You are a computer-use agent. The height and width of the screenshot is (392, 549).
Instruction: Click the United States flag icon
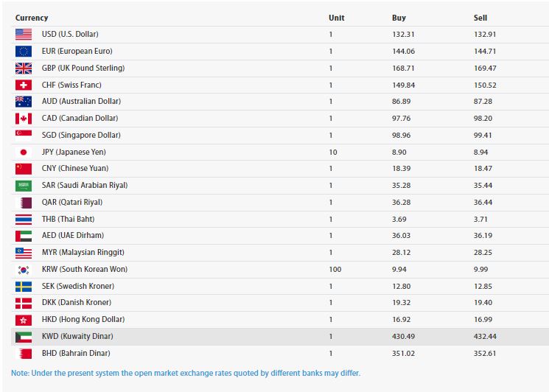tap(24, 34)
